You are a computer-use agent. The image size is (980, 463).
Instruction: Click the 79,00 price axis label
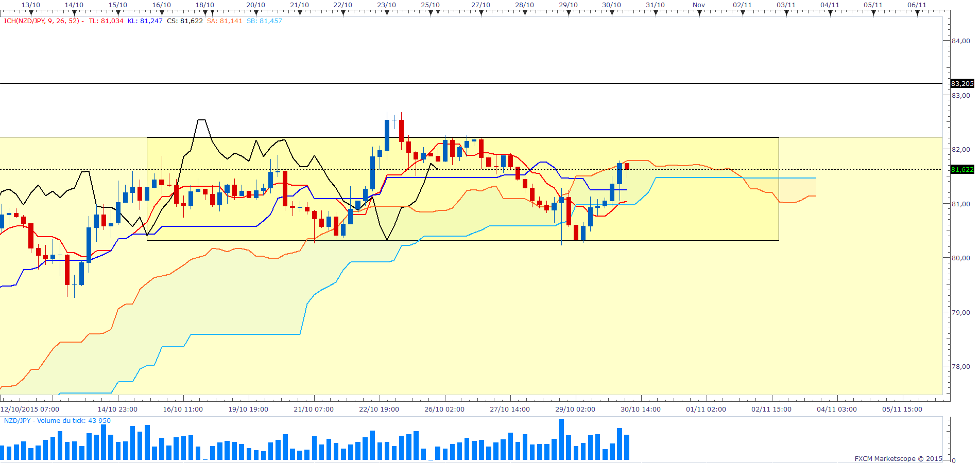click(961, 312)
